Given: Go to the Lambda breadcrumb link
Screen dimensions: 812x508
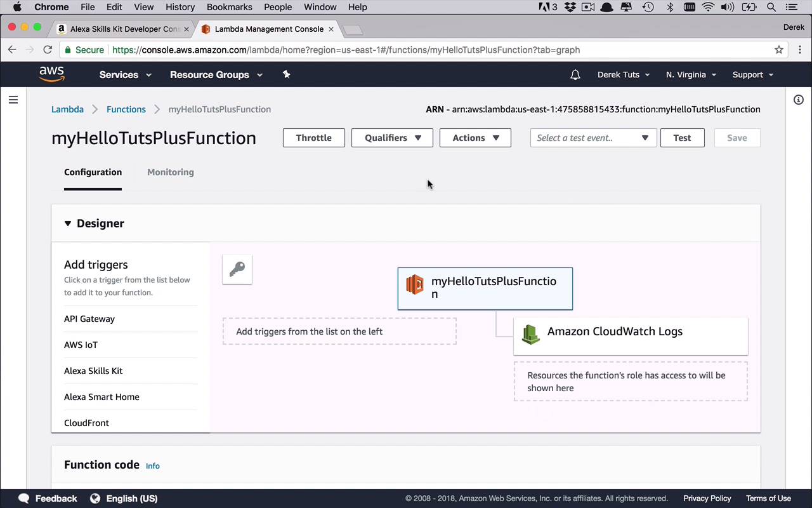Looking at the screenshot, I should click(x=67, y=109).
